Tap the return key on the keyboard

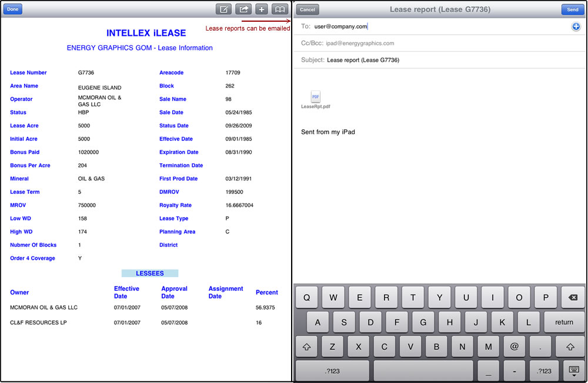click(564, 322)
